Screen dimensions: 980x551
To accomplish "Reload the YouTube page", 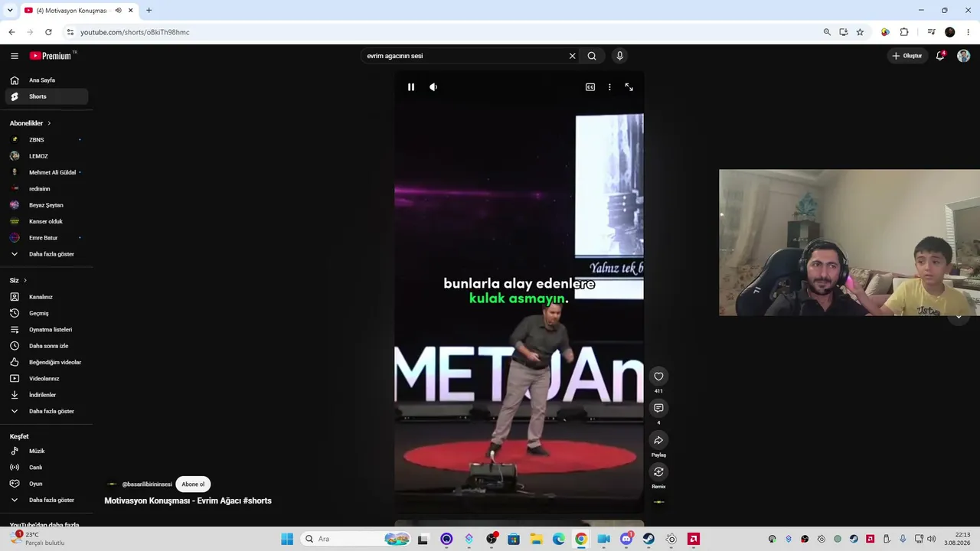I will pos(48,32).
